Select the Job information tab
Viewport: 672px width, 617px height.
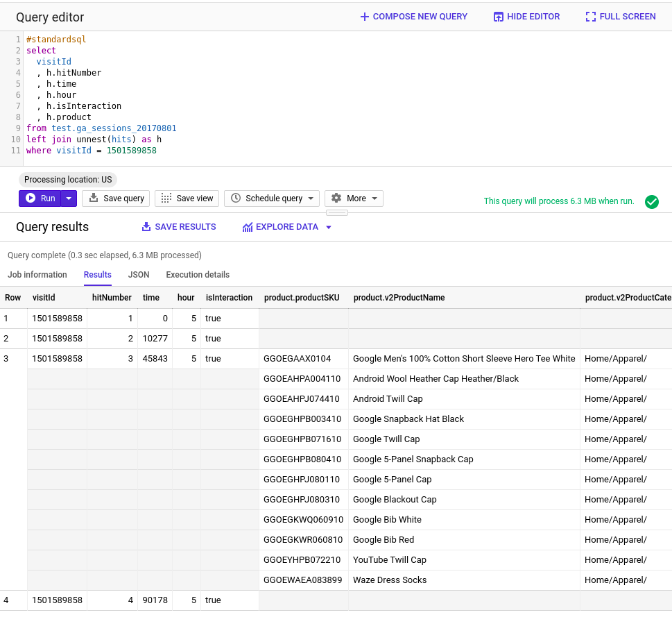(37, 274)
